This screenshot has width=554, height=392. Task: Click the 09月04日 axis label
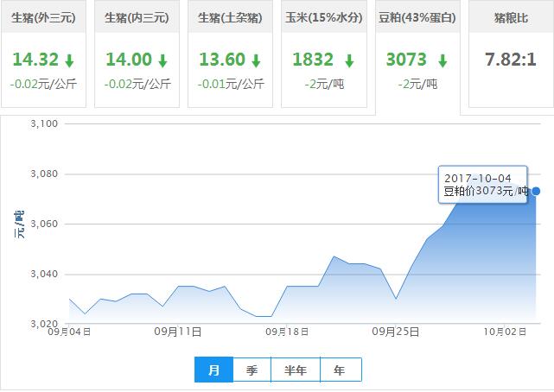69,332
